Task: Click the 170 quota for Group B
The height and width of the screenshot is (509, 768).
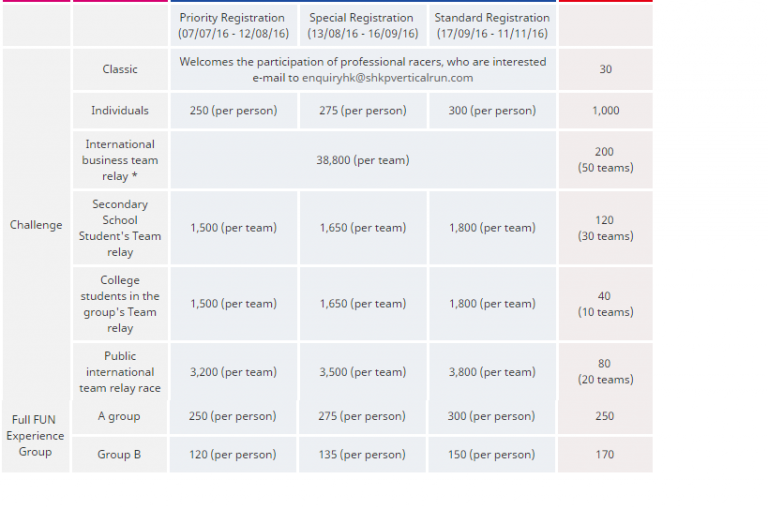Action: 604,455
